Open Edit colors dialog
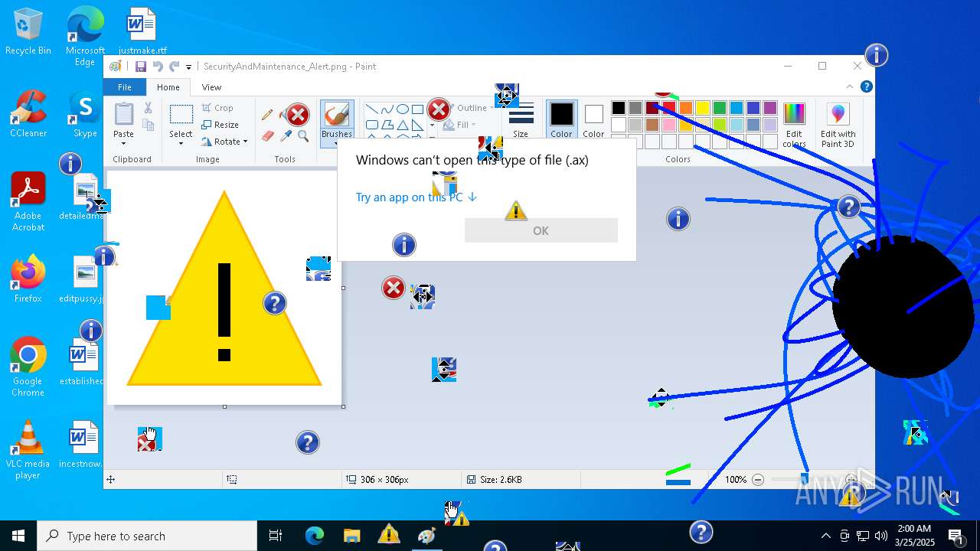 794,125
